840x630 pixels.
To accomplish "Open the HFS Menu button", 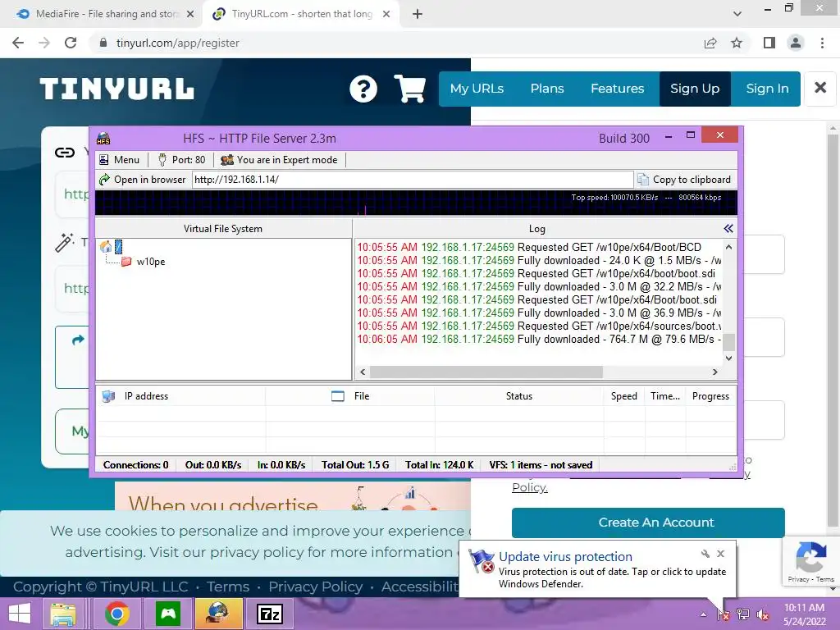I will click(x=119, y=160).
